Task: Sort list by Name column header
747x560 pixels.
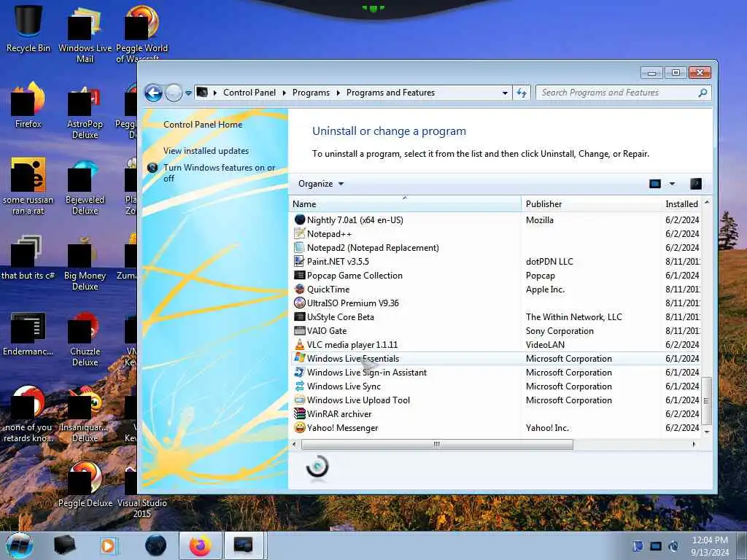Action: tap(406, 204)
